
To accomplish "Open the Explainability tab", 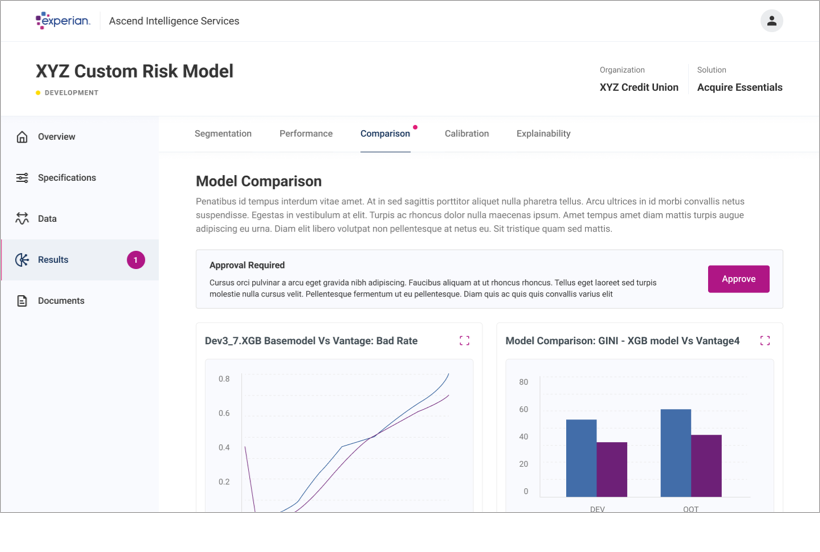I will [543, 134].
